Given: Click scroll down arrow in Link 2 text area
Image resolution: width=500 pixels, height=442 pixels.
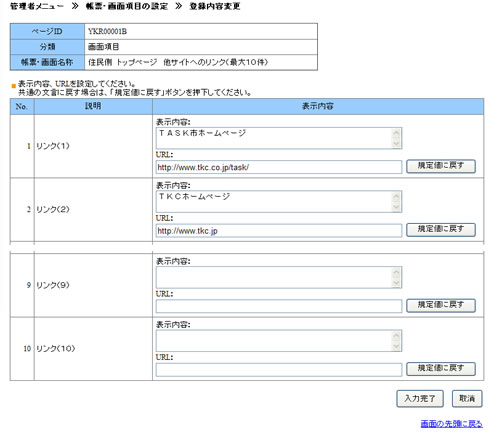Looking at the screenshot, I should click(396, 207).
